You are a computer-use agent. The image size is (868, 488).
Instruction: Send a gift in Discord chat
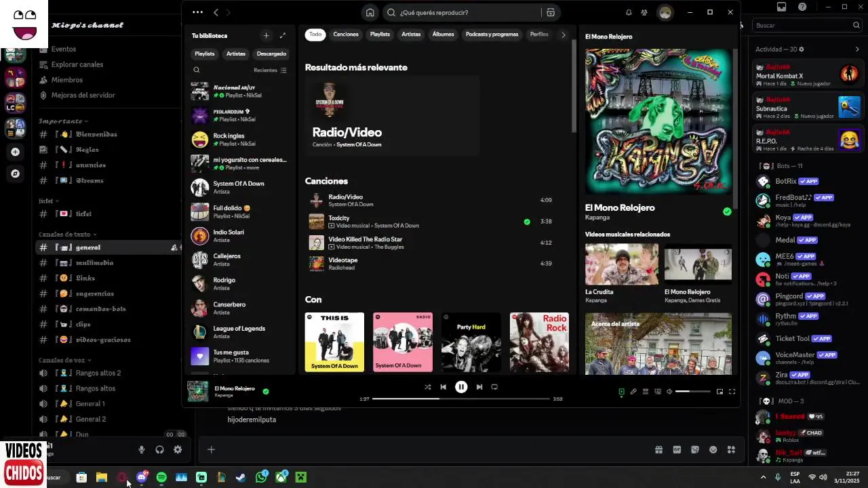pos(658,449)
